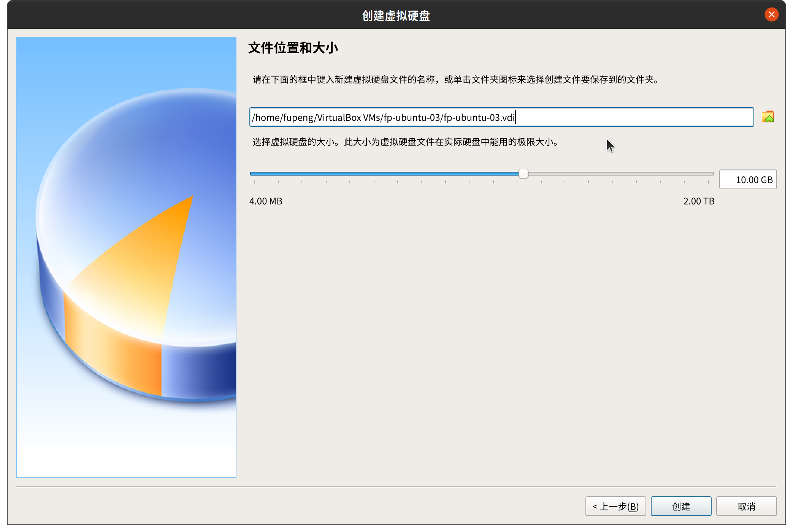Click the 创建虚拟硬盘 title bar text

pyautogui.click(x=396, y=16)
